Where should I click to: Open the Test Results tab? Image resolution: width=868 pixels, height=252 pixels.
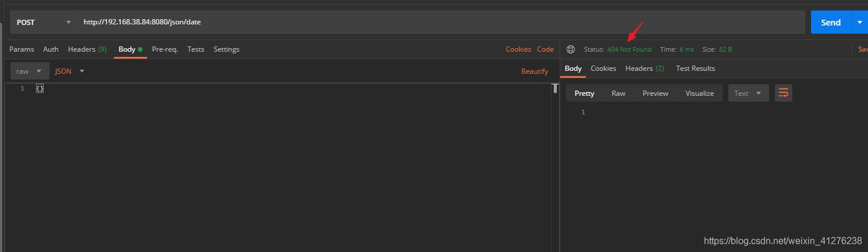click(695, 69)
